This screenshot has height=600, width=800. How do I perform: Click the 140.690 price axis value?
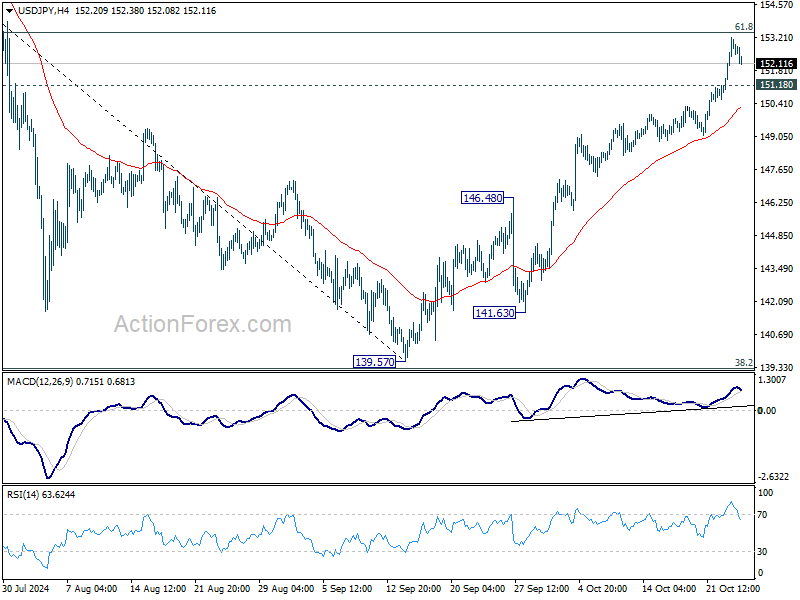[x=777, y=335]
